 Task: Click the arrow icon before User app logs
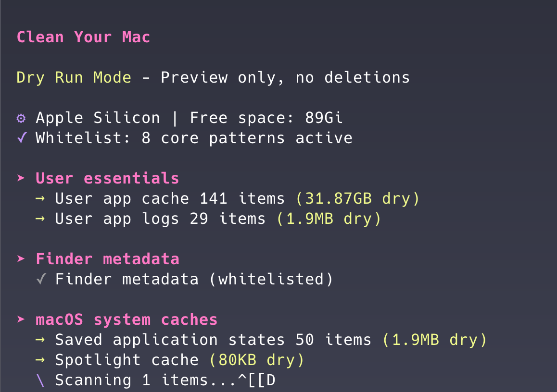[40, 219]
